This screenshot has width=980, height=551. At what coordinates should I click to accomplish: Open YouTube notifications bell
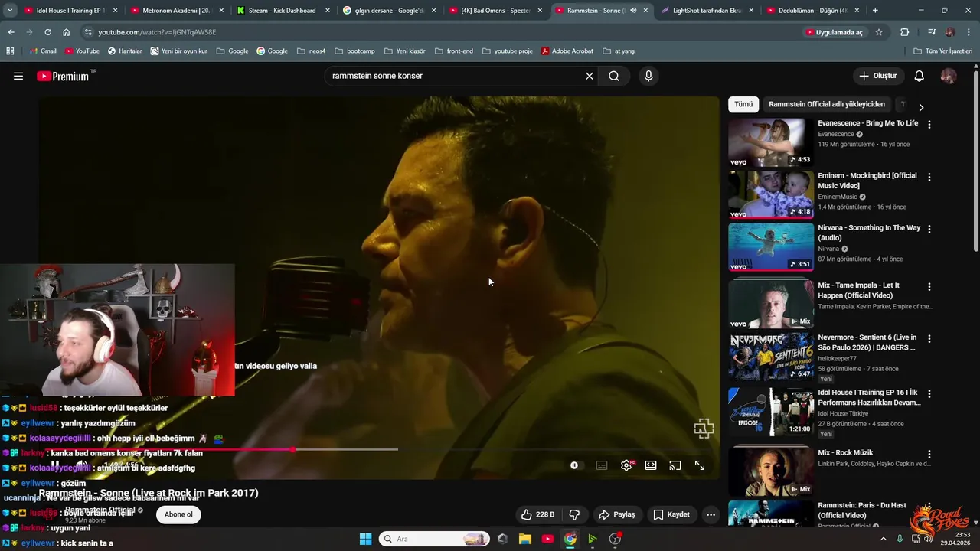[x=920, y=76]
